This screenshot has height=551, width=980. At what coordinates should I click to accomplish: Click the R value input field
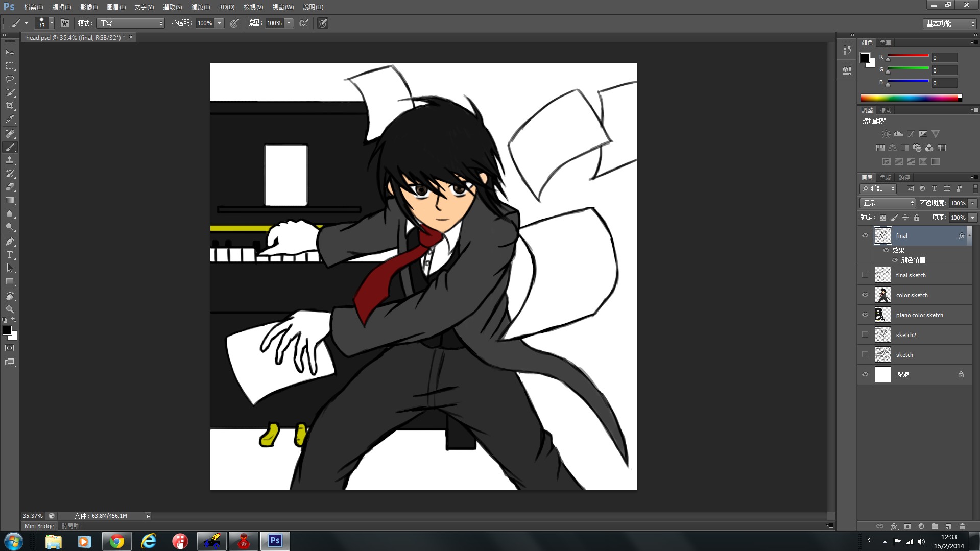point(944,58)
